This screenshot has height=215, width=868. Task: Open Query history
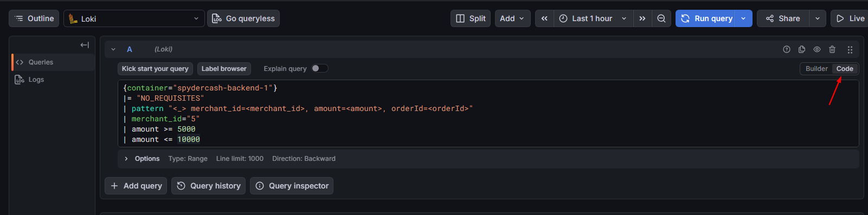[x=208, y=186]
